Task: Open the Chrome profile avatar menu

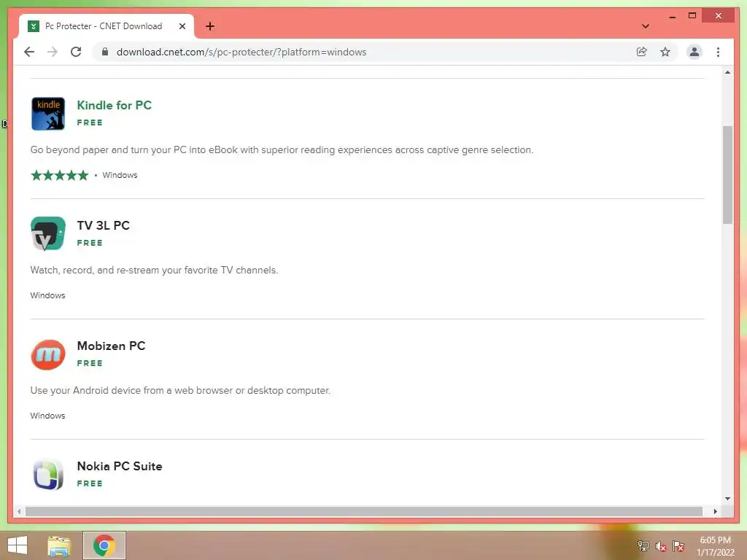Action: [x=694, y=52]
